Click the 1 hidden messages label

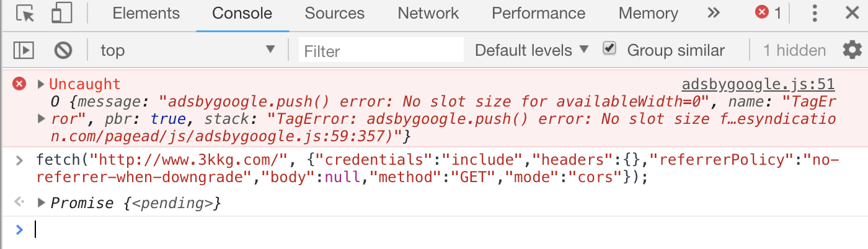point(794,50)
